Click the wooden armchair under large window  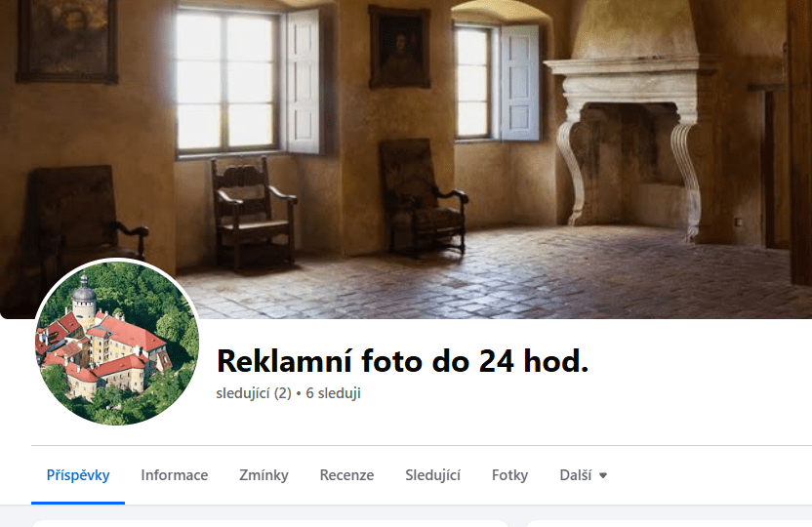[253, 214]
